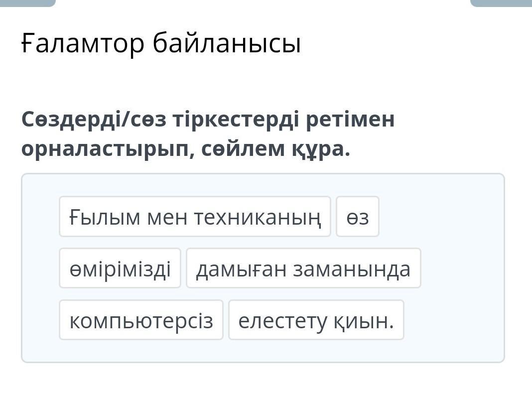
Task: Click the word 'заманында' in the phrase tile
Action: tap(352, 268)
